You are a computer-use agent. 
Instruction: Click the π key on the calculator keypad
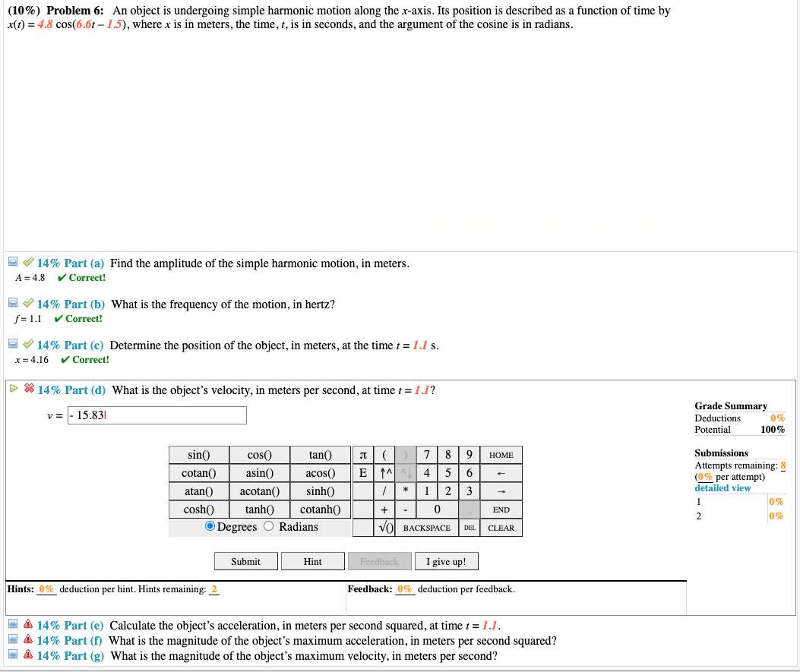(x=363, y=454)
